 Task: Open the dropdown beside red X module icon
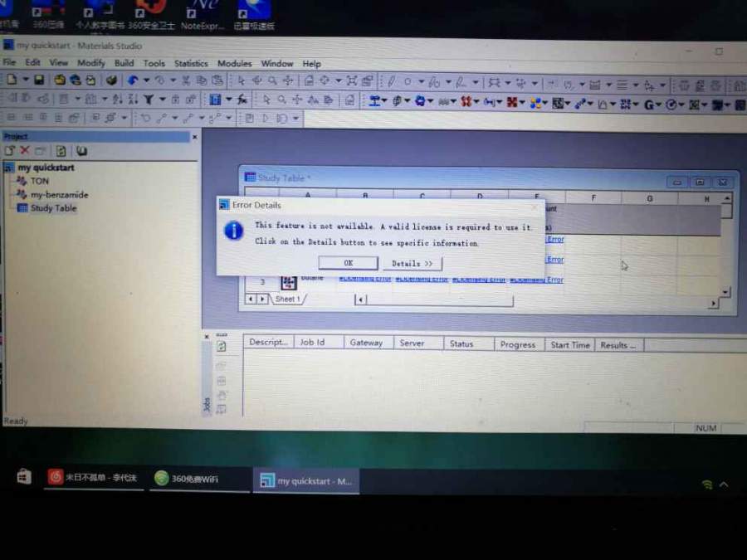522,102
